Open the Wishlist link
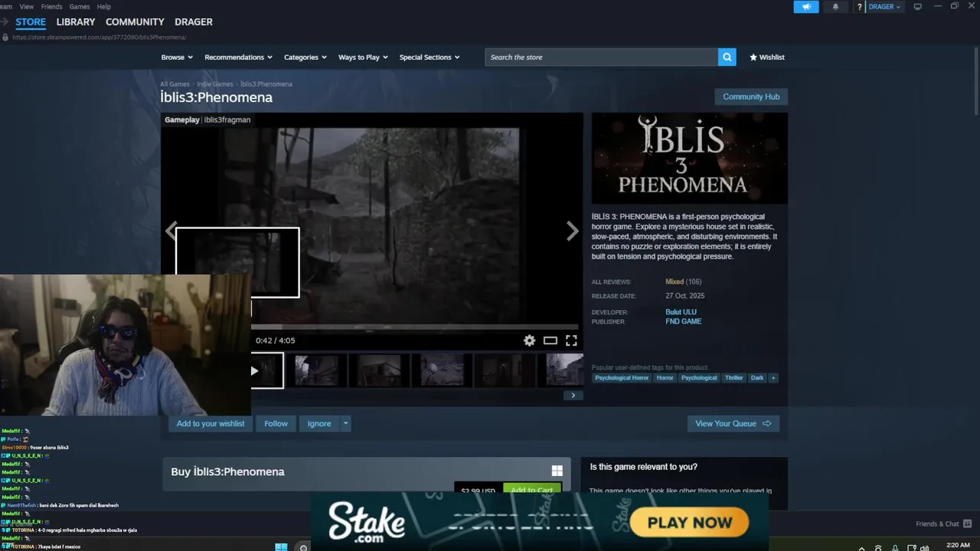The width and height of the screenshot is (980, 551). point(767,57)
